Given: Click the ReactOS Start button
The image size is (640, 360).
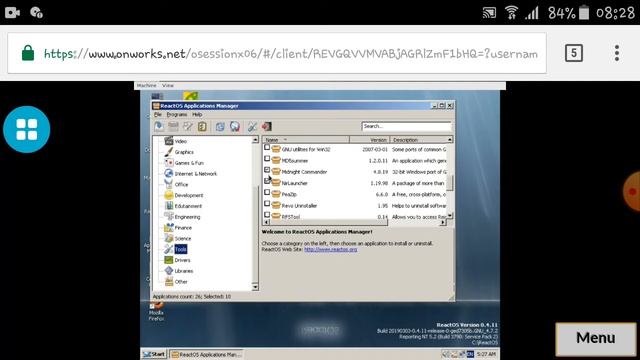Looking at the screenshot, I should [x=154, y=354].
